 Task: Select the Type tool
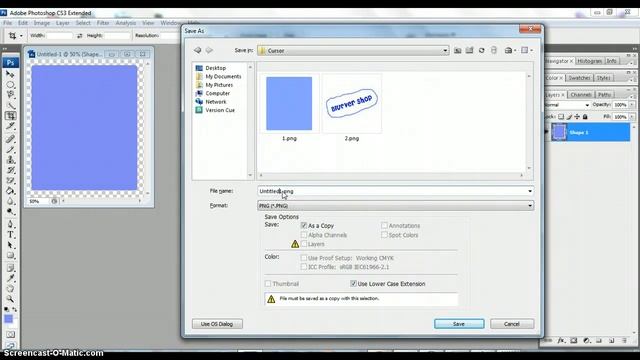point(10,235)
